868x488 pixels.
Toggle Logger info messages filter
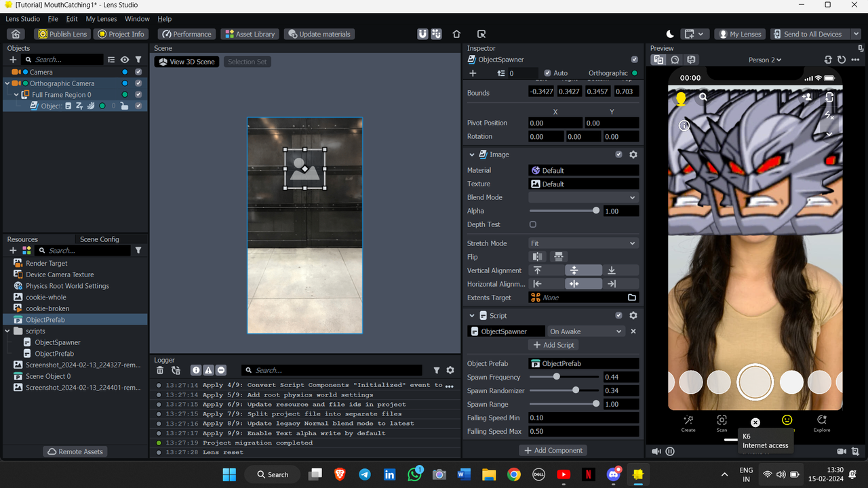coord(196,370)
